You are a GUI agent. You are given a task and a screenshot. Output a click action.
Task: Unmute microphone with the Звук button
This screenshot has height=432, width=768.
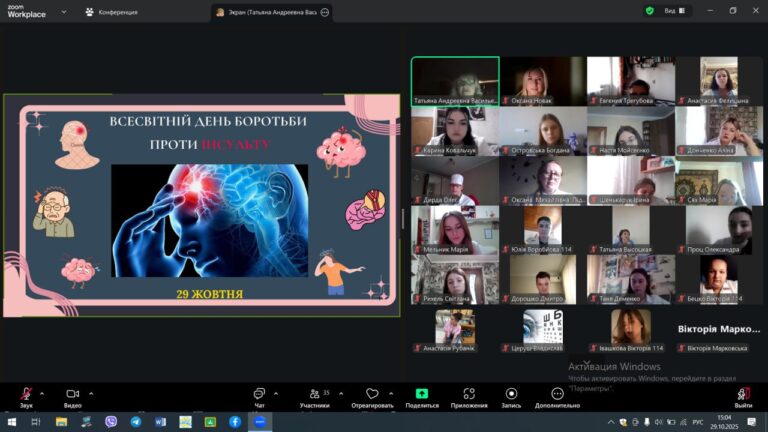pos(25,395)
